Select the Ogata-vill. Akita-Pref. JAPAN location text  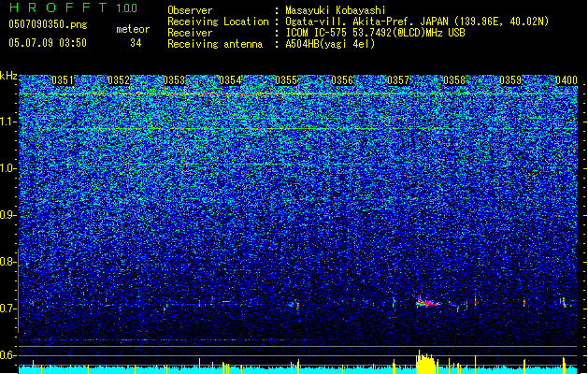[x=417, y=22]
